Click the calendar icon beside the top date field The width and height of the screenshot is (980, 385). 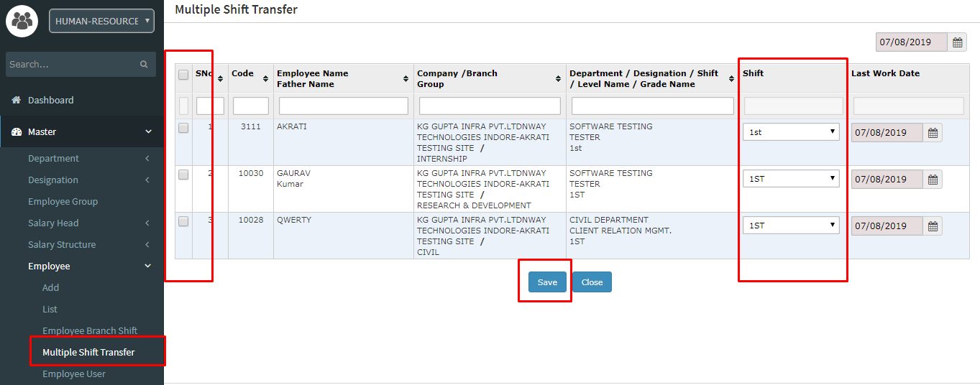[x=957, y=42]
